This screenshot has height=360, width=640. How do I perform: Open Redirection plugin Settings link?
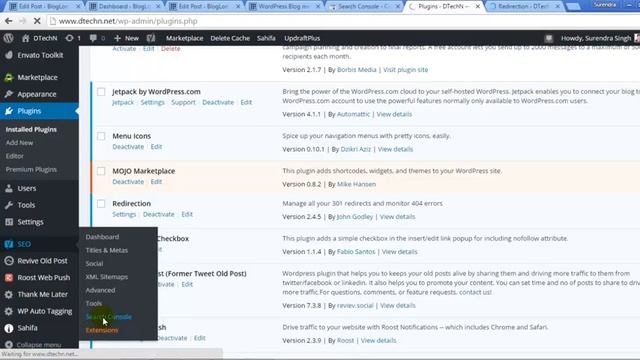pos(124,214)
